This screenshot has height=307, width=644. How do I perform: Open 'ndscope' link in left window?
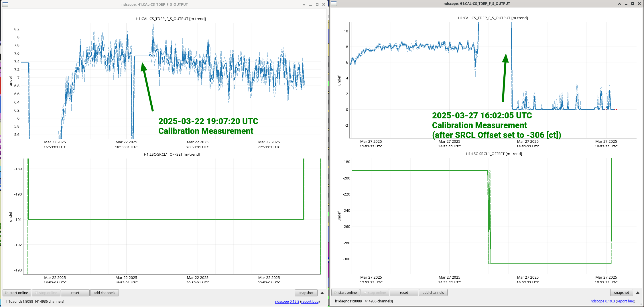(282, 301)
